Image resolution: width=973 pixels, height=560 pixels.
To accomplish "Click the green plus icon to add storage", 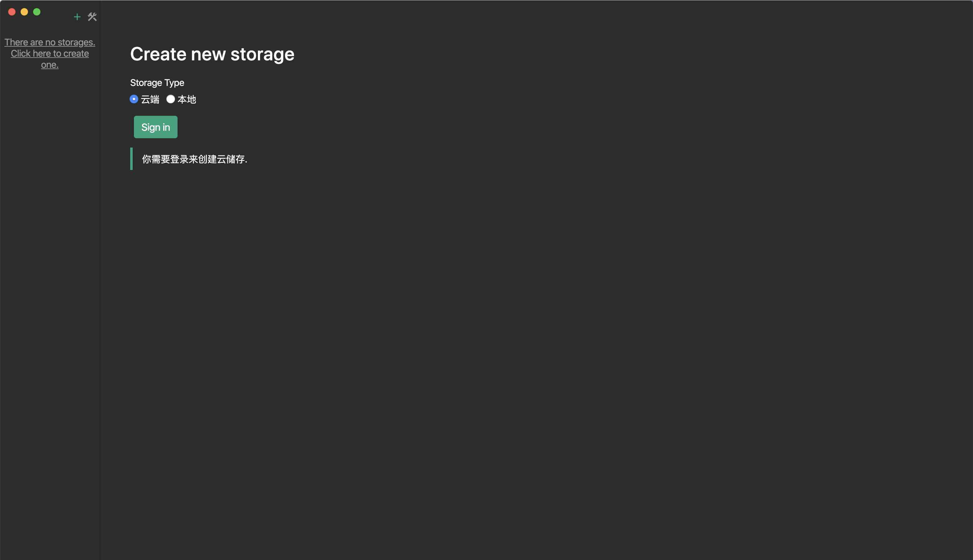I will coord(77,17).
